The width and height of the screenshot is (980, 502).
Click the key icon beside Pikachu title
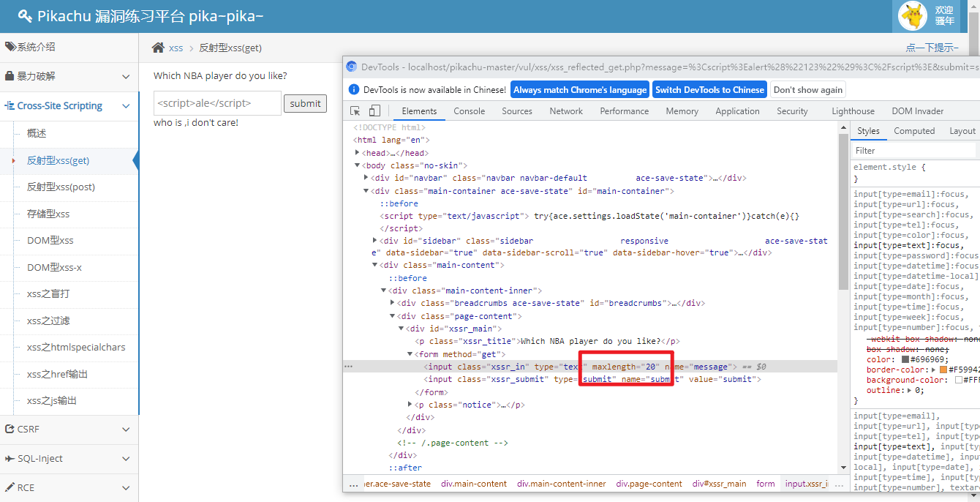[25, 16]
